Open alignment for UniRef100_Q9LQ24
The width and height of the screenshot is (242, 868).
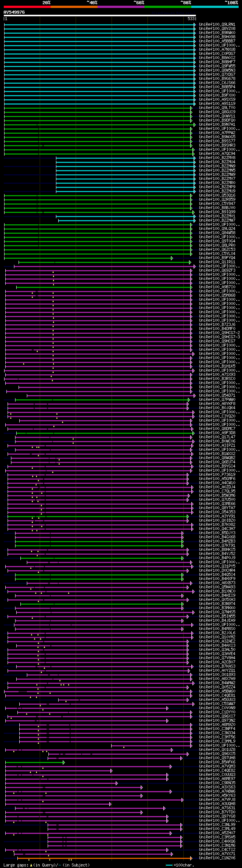coord(217,229)
